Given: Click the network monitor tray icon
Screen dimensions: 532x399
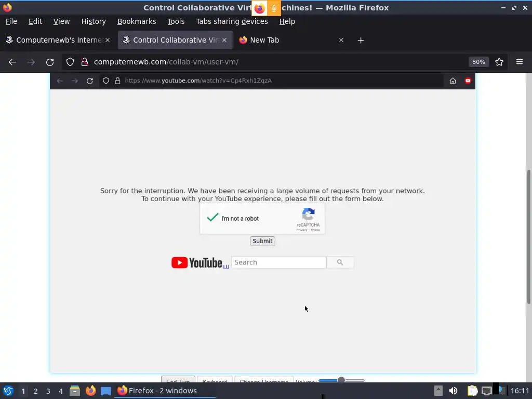Looking at the screenshot, I should point(486,391).
